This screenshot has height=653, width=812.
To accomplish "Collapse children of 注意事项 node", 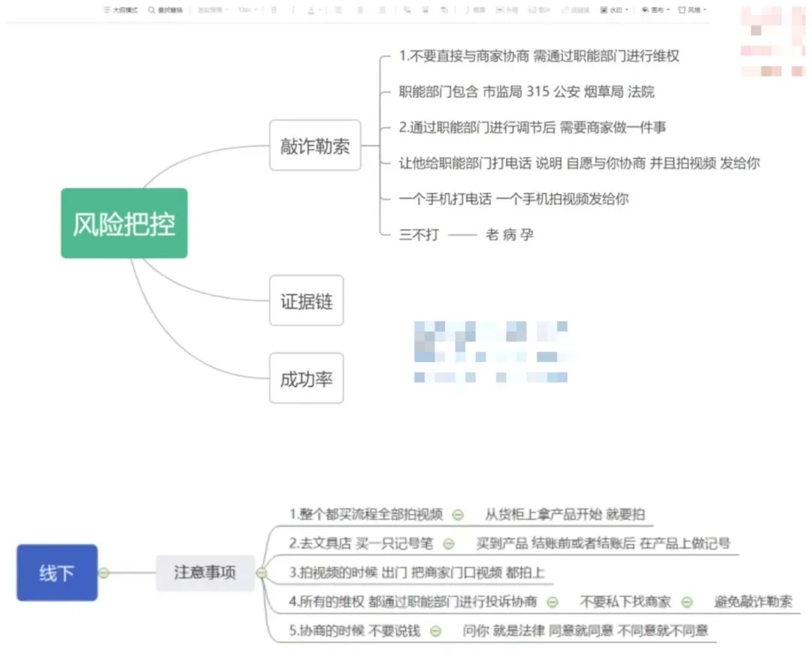I will point(262,573).
